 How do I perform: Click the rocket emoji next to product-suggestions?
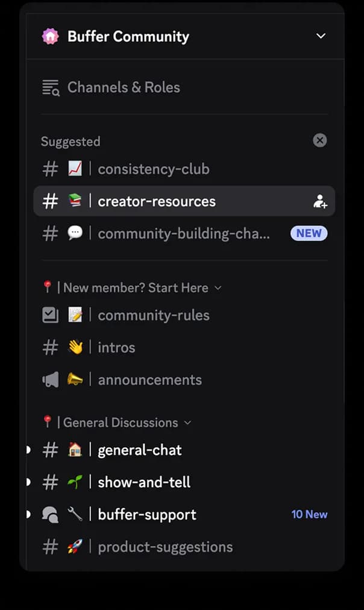click(x=75, y=546)
